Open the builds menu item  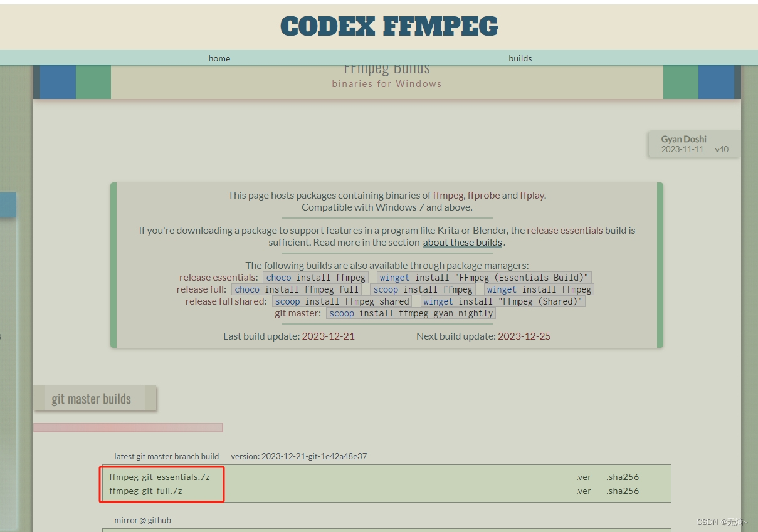(520, 58)
